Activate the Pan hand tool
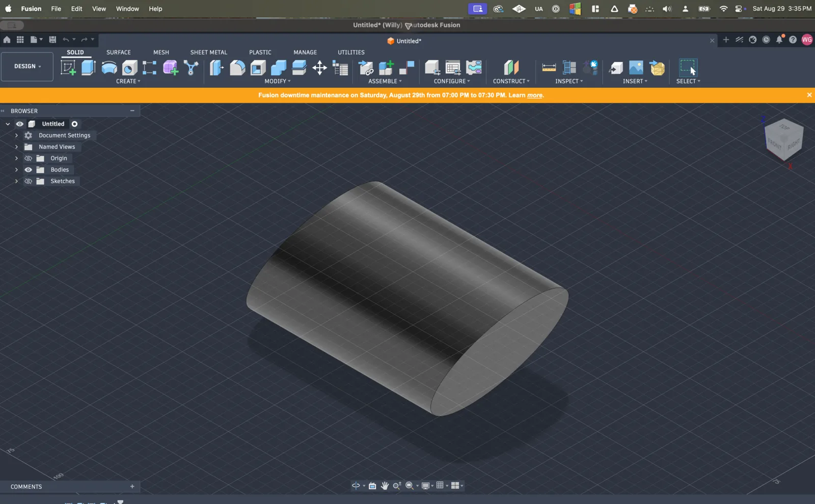This screenshot has height=504, width=815. coord(385,486)
